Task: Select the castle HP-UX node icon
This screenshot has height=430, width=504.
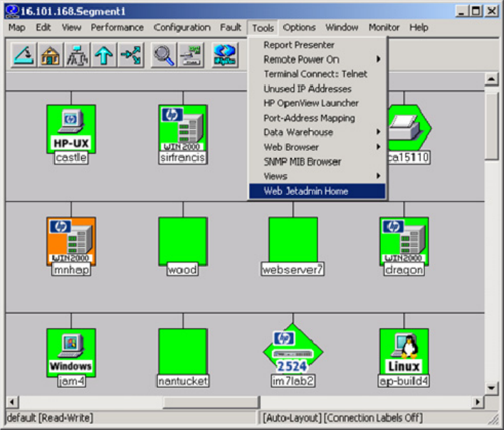Action: [x=71, y=129]
